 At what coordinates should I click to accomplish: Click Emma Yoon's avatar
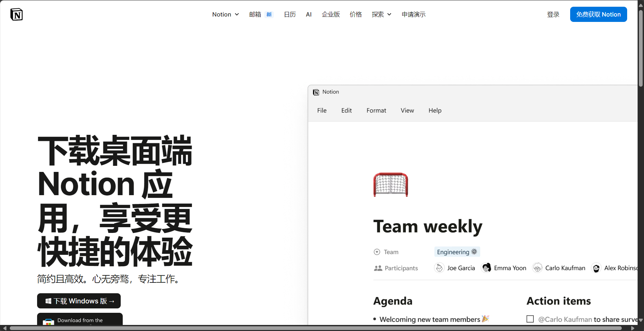[x=486, y=268]
